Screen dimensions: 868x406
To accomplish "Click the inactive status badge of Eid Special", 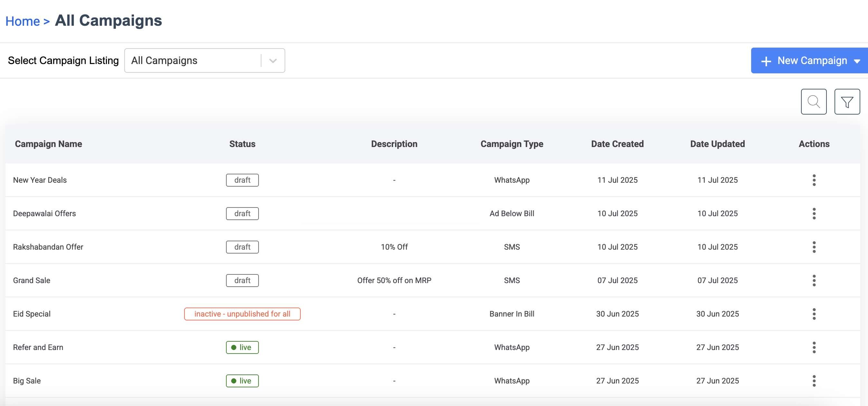I will [242, 314].
